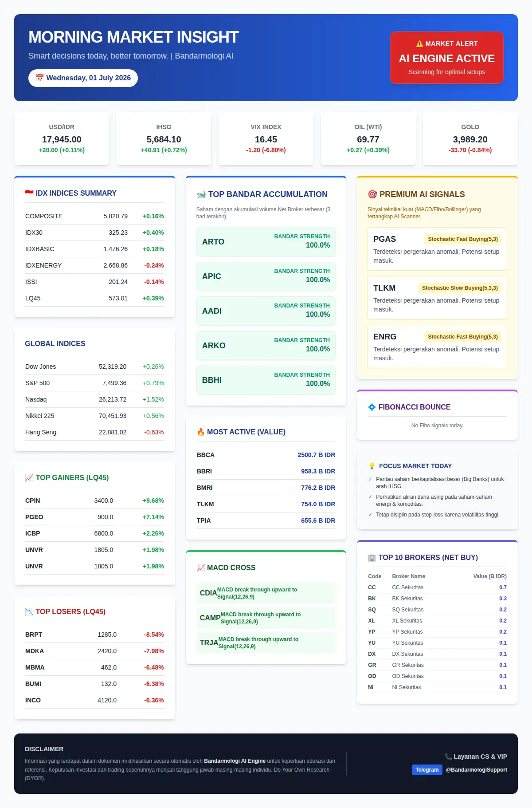This screenshot has width=532, height=808.
Task: Click the Broker Name column header
Action: [x=408, y=576]
